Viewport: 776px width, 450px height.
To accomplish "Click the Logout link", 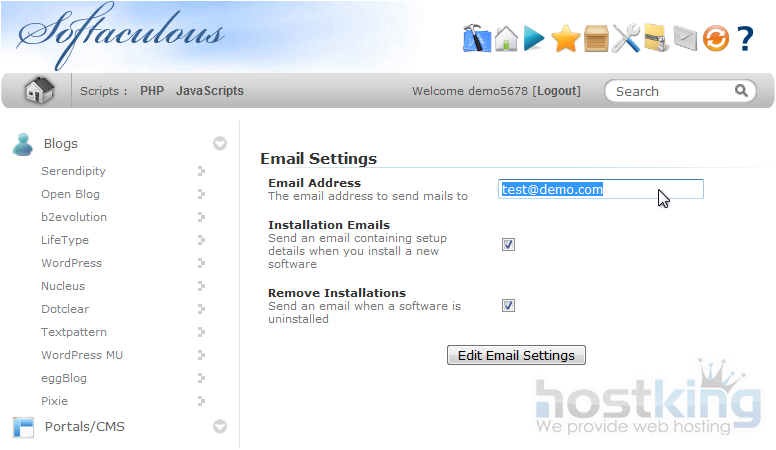I will pyautogui.click(x=557, y=91).
